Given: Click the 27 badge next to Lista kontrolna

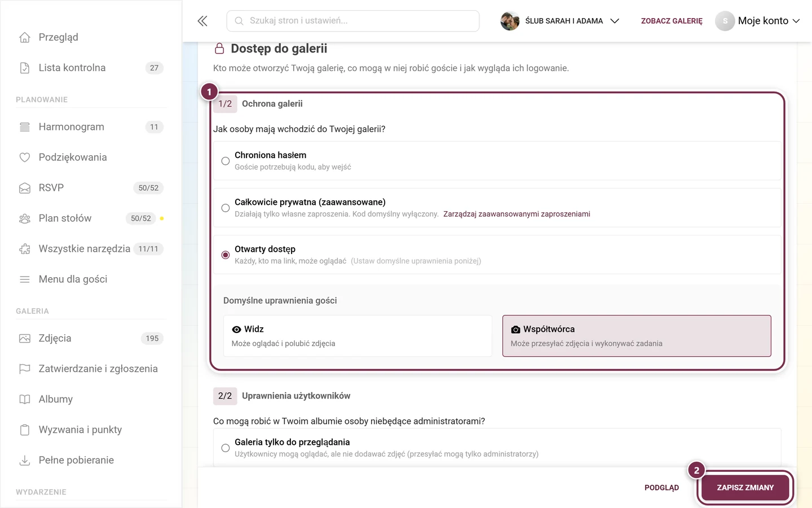Looking at the screenshot, I should [x=154, y=68].
